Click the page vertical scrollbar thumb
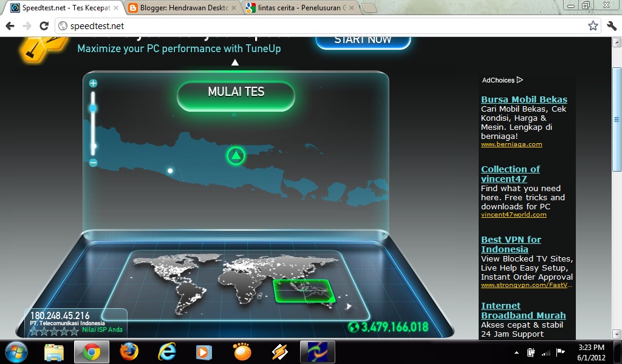The width and height of the screenshot is (622, 364). click(617, 120)
